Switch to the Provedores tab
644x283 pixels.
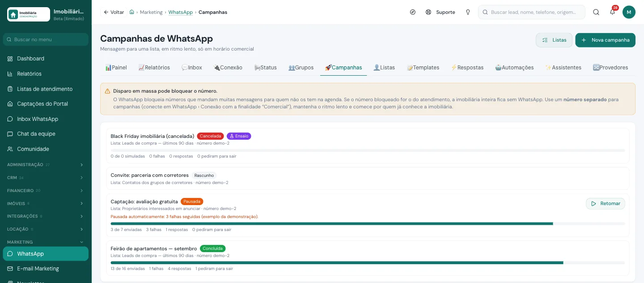tap(610, 68)
